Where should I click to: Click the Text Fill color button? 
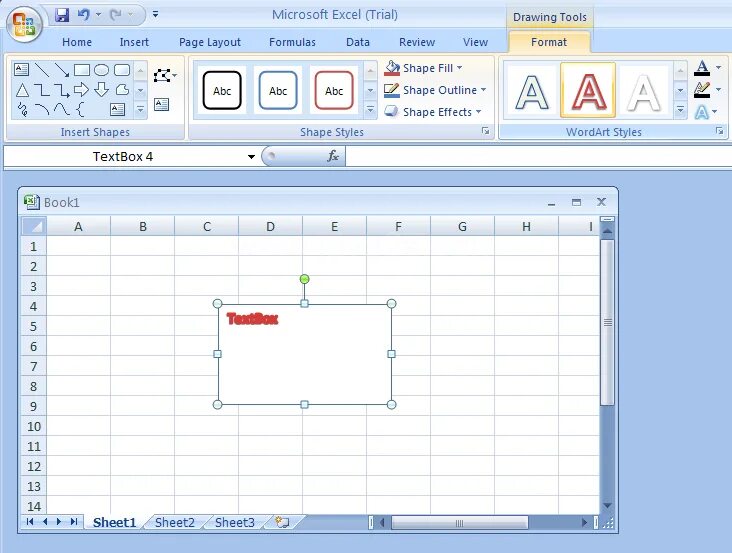(x=702, y=68)
